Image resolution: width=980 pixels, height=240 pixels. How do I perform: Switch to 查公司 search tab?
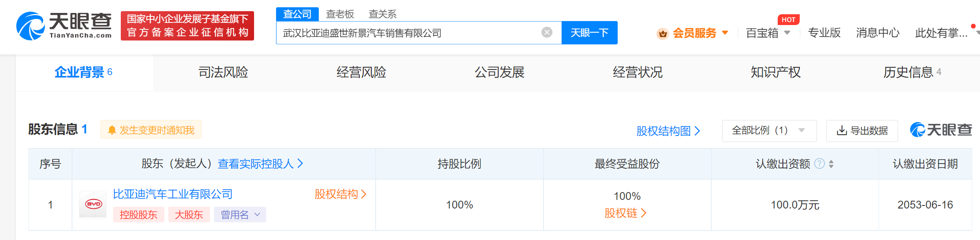coord(297,14)
